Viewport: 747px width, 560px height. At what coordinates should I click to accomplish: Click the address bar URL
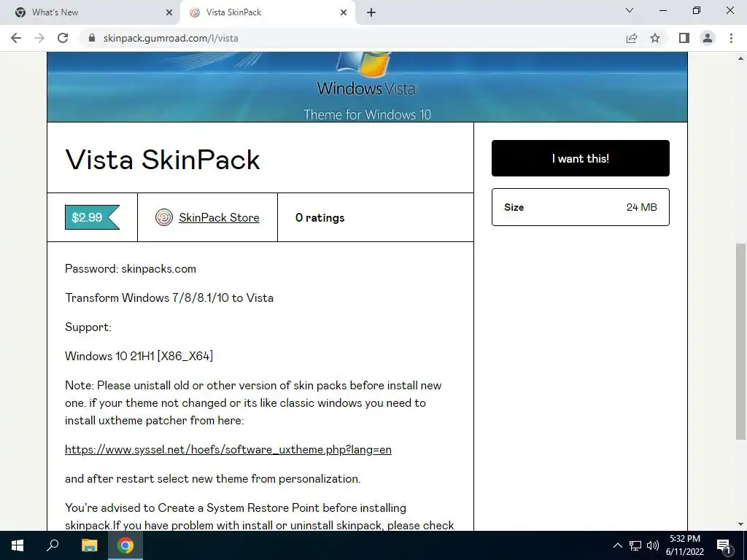point(171,38)
